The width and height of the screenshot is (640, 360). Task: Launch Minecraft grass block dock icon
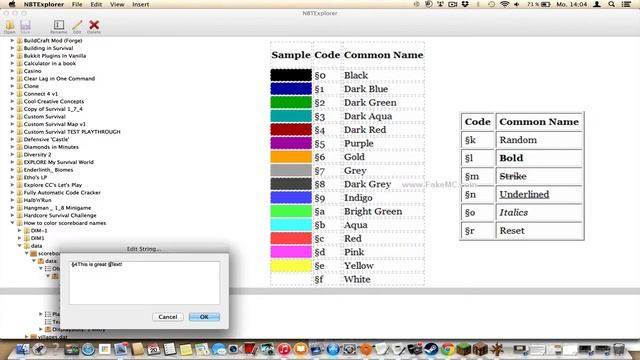click(x=464, y=349)
